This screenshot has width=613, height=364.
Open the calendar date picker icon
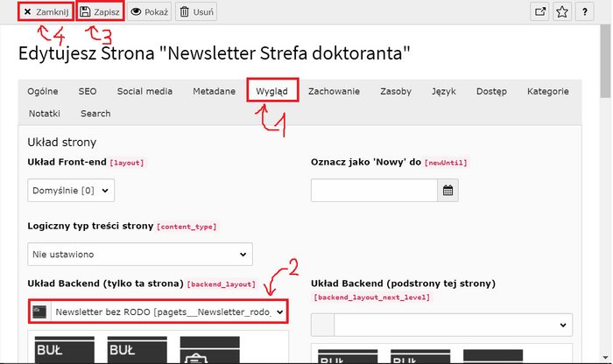[447, 190]
